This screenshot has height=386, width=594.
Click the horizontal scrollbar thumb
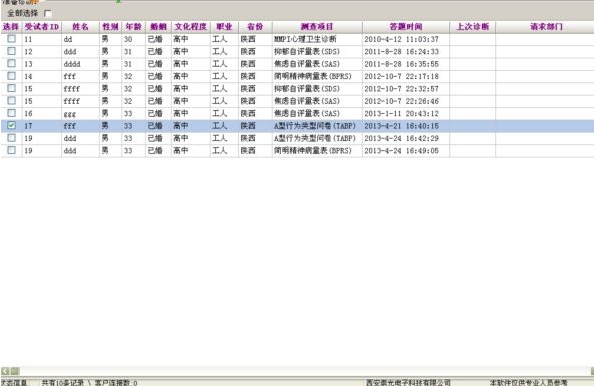point(14,371)
